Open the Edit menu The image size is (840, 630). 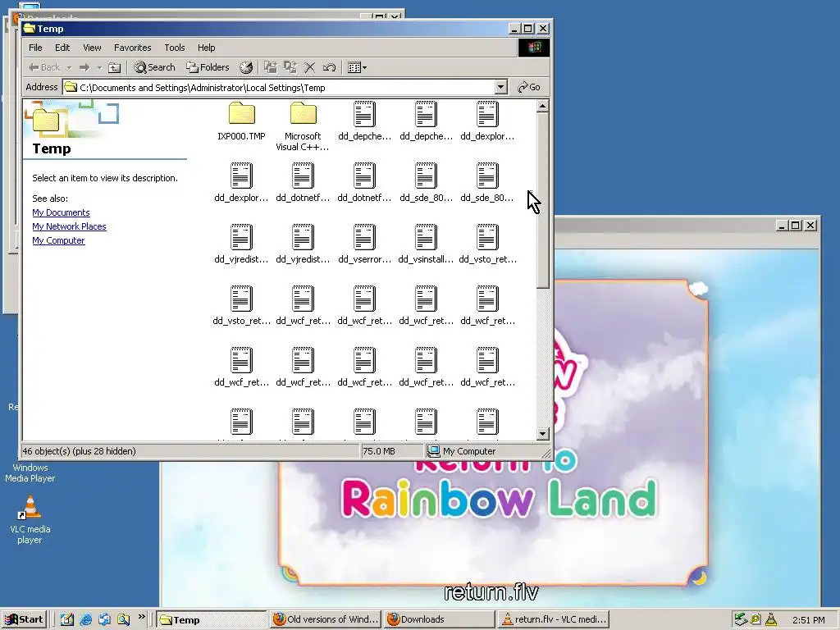62,48
